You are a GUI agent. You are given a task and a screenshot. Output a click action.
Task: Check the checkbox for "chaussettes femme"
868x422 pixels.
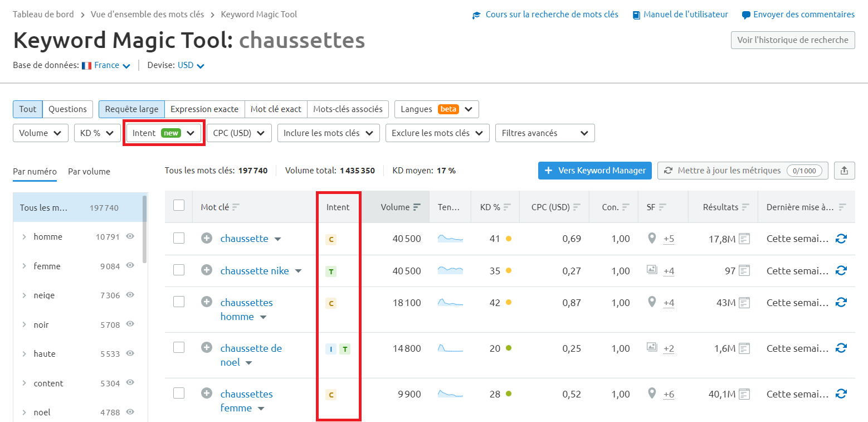(179, 393)
